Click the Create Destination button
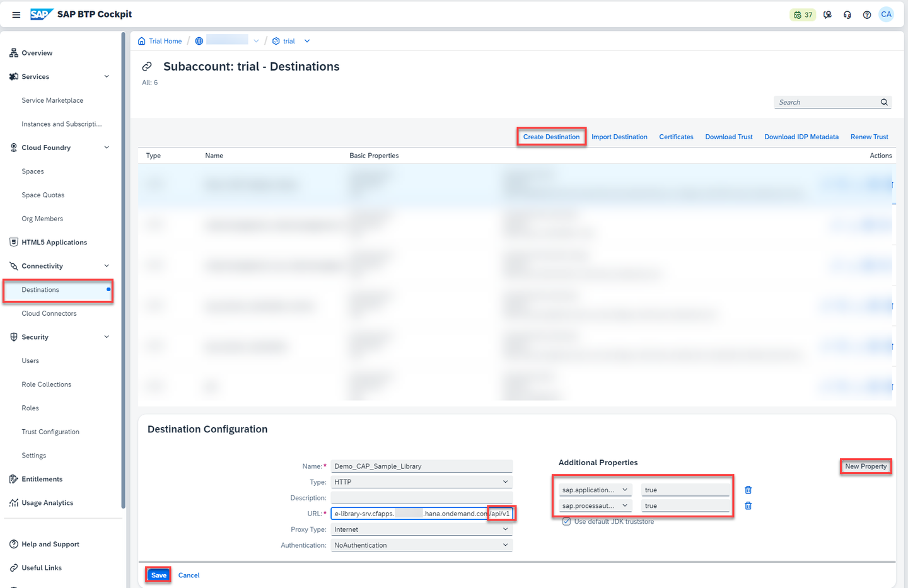Viewport: 908px width, 588px height. 551,137
